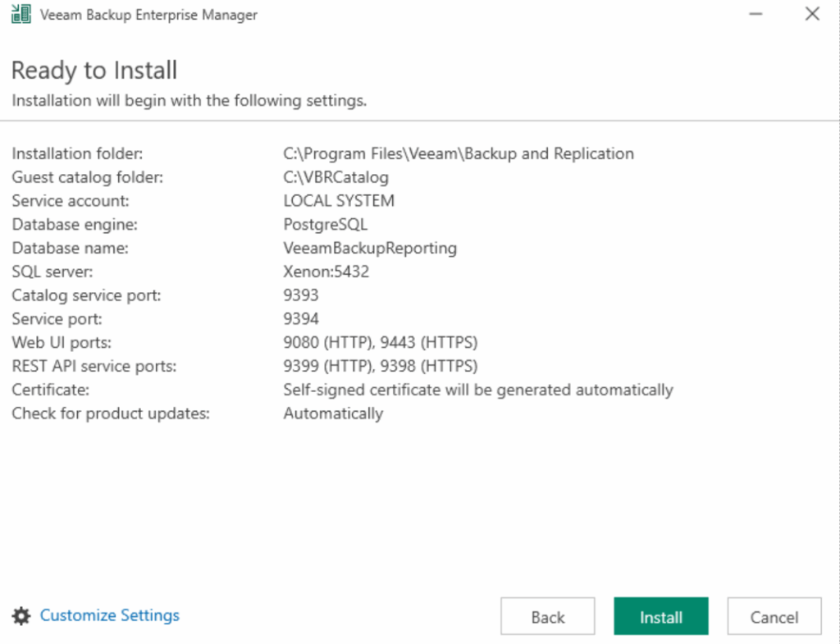Click the 'SQL server:' label
Image resolution: width=840 pixels, height=644 pixels.
[x=52, y=272]
